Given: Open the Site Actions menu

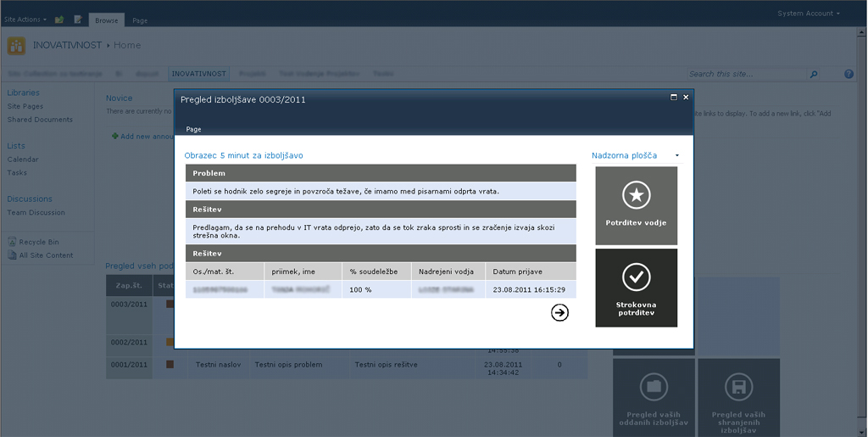Looking at the screenshot, I should [25, 19].
